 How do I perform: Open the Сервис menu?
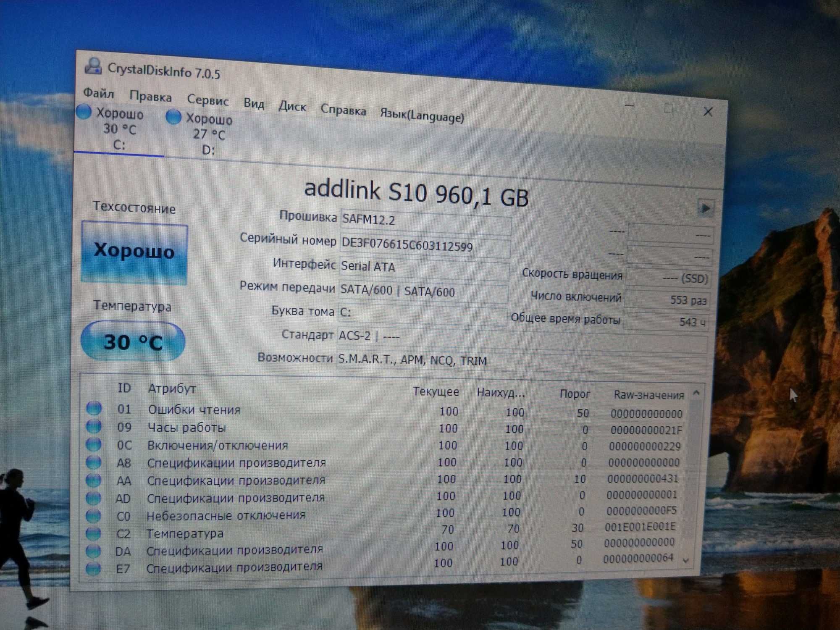coord(207,100)
